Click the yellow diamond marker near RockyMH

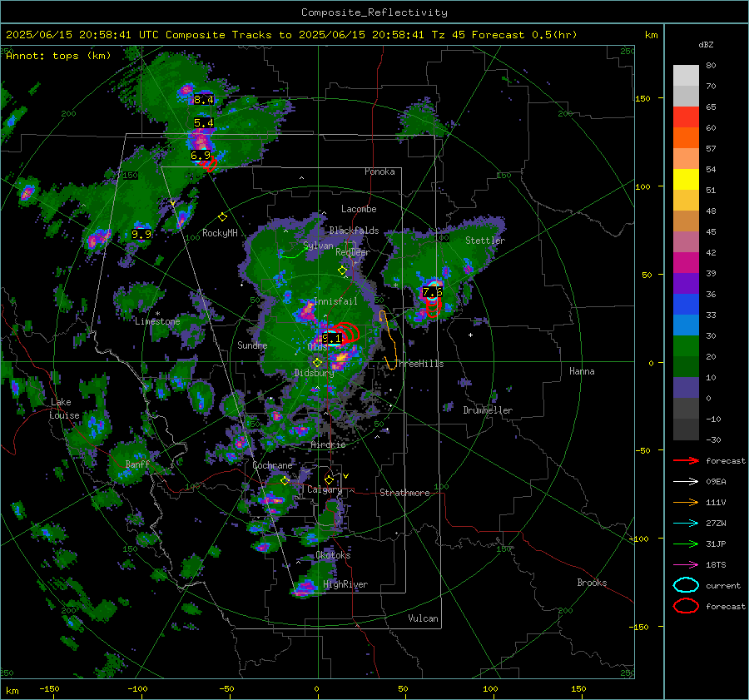point(222,217)
